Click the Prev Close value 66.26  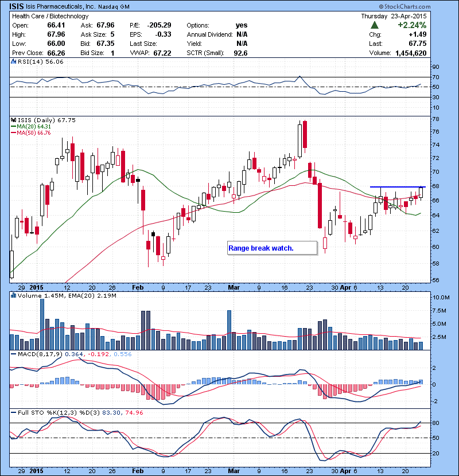tap(56, 53)
